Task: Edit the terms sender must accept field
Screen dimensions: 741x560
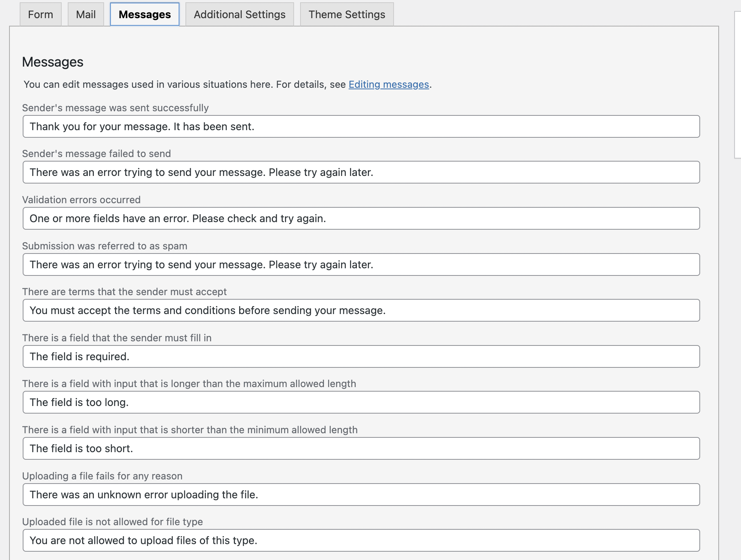Action: click(x=361, y=310)
